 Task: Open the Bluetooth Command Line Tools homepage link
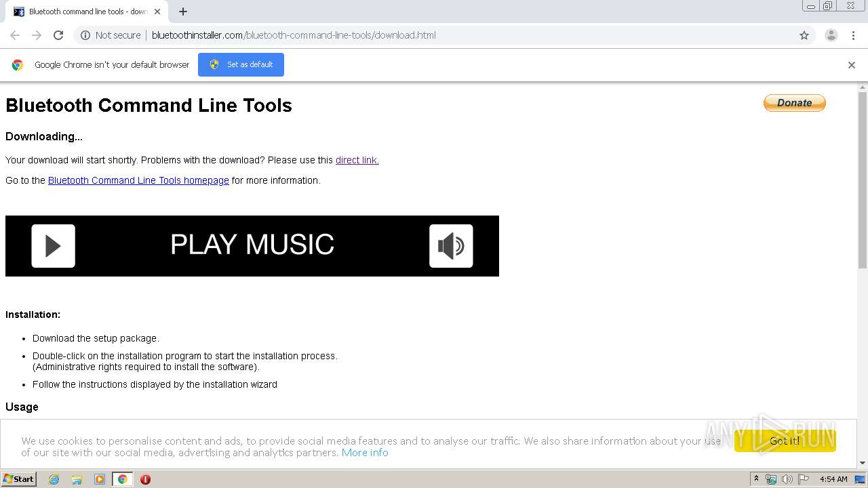coord(138,180)
